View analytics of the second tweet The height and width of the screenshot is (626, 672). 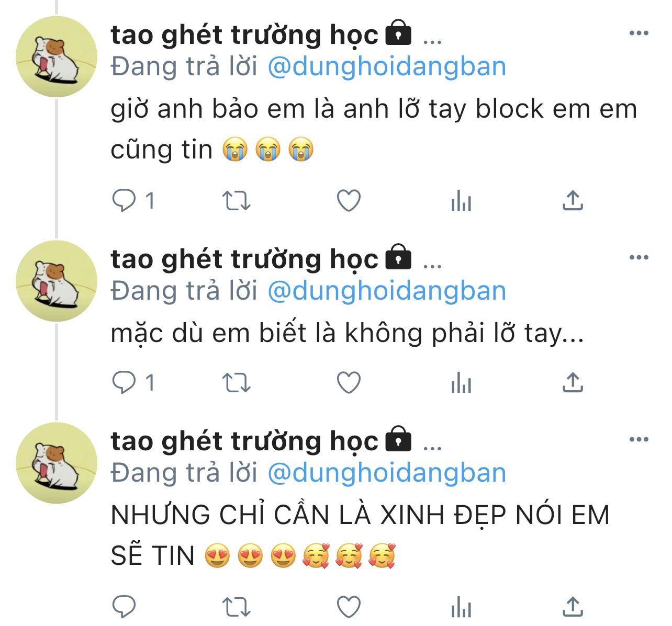tap(461, 383)
